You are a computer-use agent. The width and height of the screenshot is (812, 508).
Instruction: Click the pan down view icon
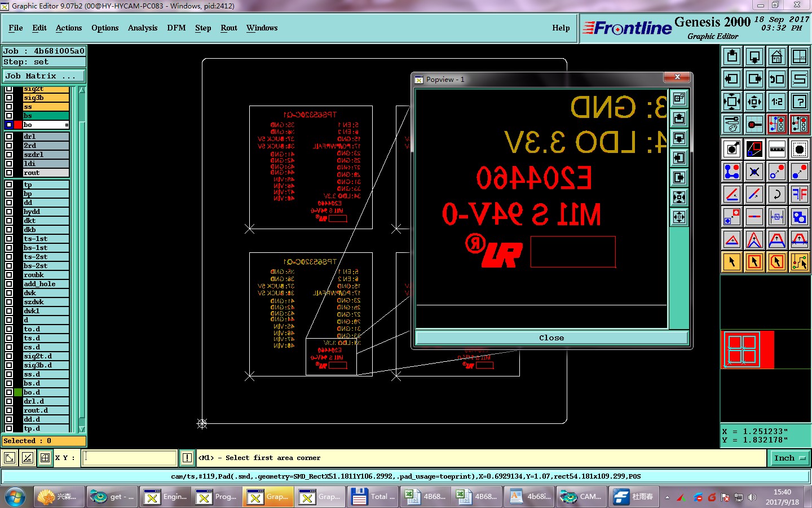point(754,56)
